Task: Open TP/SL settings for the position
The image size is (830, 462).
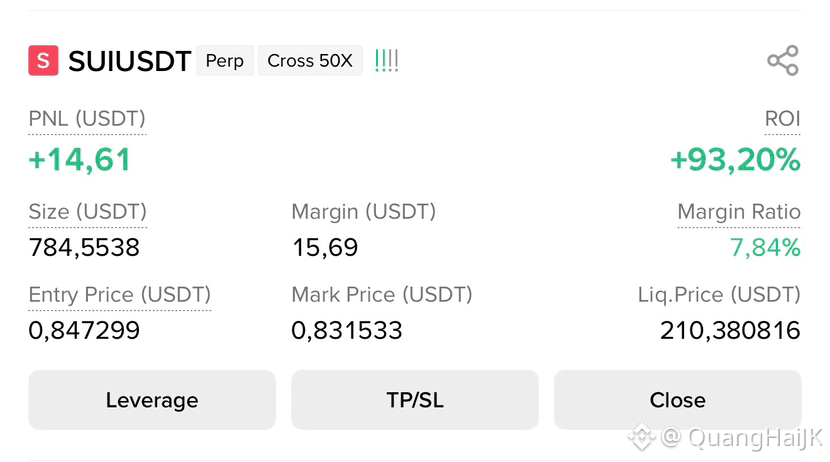Action: tap(415, 400)
